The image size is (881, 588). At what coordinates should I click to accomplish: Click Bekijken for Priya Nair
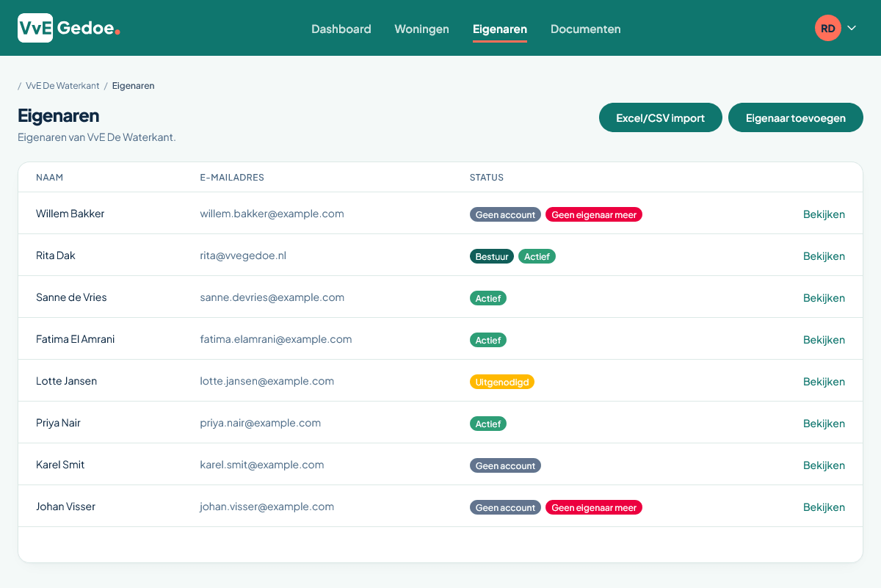[x=824, y=424]
